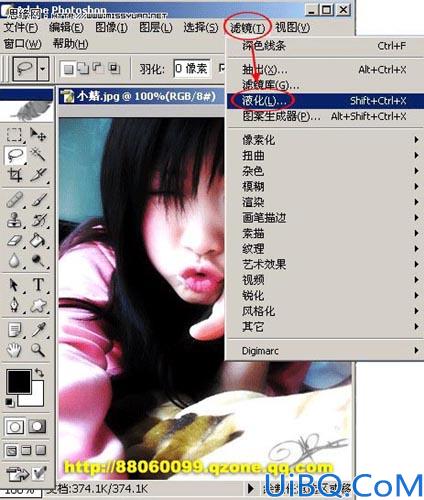424x500 pixels.
Task: Choose Full Screen Mode with menu bar
Action: (26, 451)
